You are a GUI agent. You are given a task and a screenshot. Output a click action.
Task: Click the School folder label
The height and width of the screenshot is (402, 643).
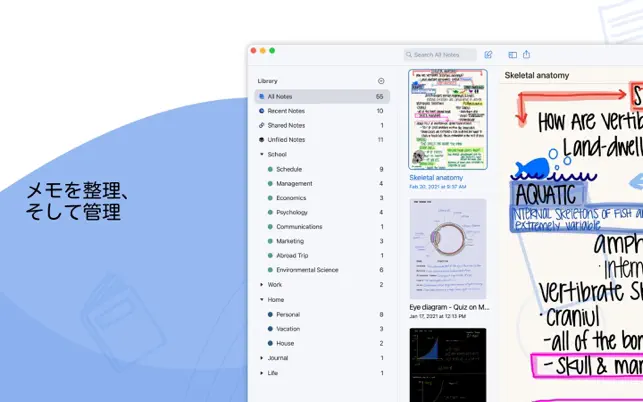277,154
